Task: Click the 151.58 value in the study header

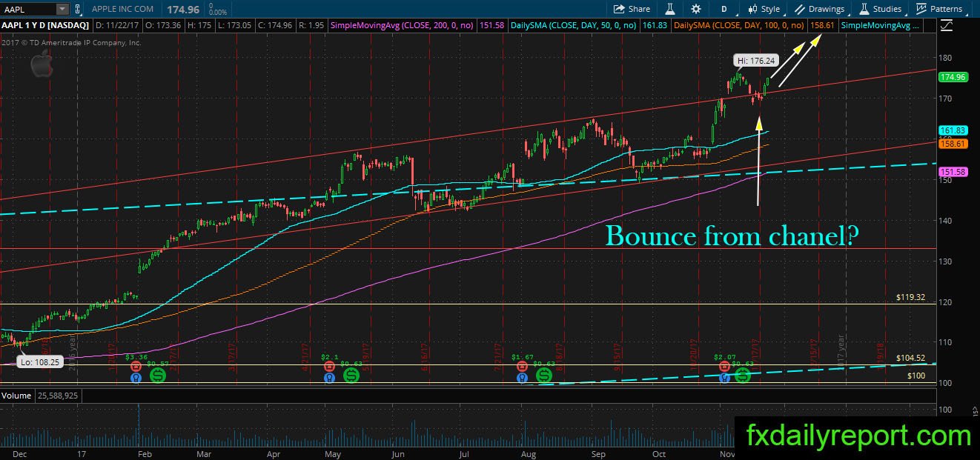Action: 492,25
